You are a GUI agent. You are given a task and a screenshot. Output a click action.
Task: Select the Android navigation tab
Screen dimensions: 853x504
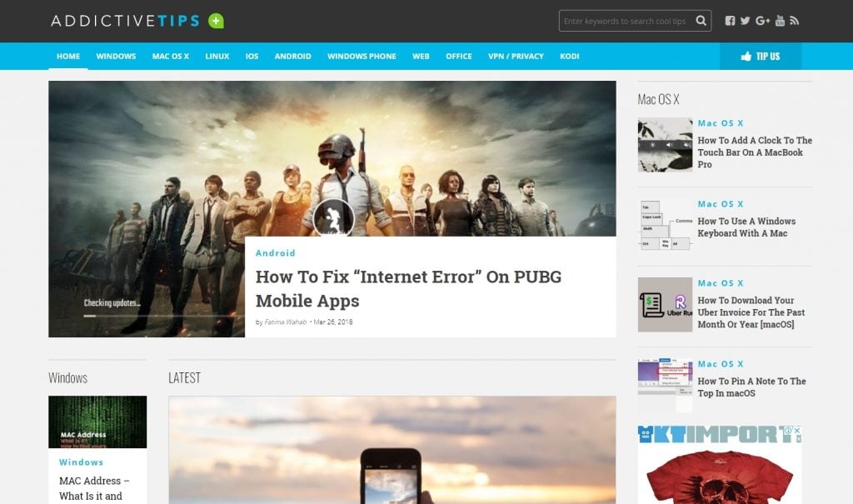click(292, 57)
